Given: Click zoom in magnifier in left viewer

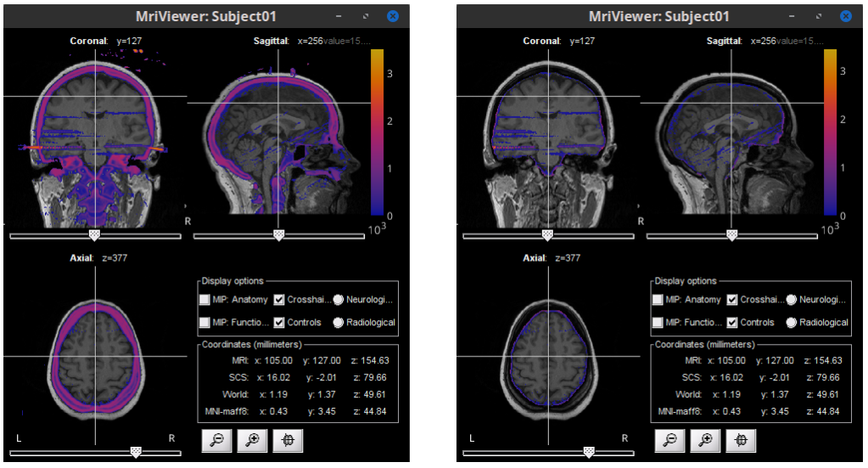Looking at the screenshot, I should [253, 440].
